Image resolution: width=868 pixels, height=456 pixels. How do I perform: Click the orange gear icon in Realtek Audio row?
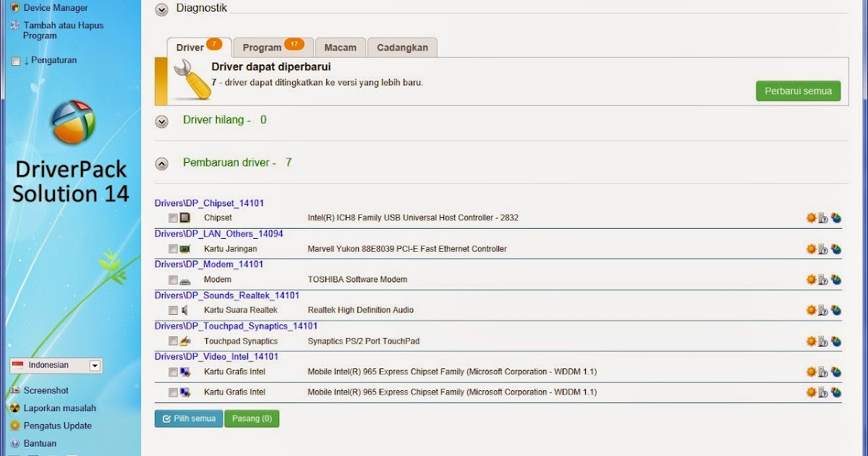(x=811, y=311)
